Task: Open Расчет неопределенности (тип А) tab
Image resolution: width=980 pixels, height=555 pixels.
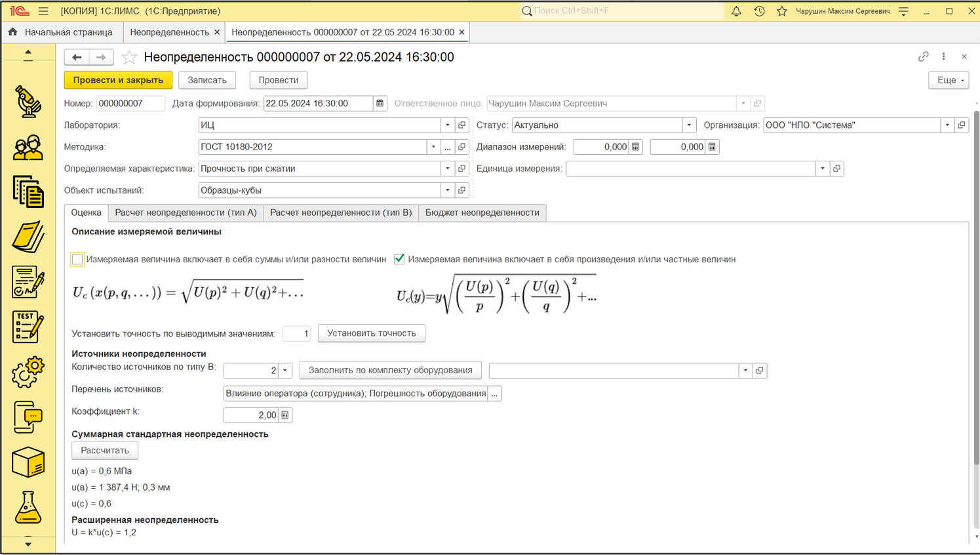Action: point(186,213)
